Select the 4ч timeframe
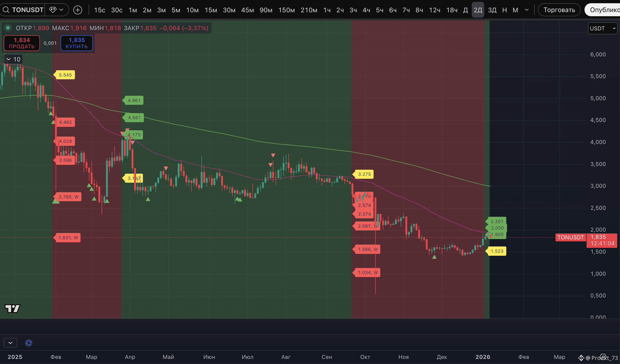620x364 pixels. coord(366,10)
